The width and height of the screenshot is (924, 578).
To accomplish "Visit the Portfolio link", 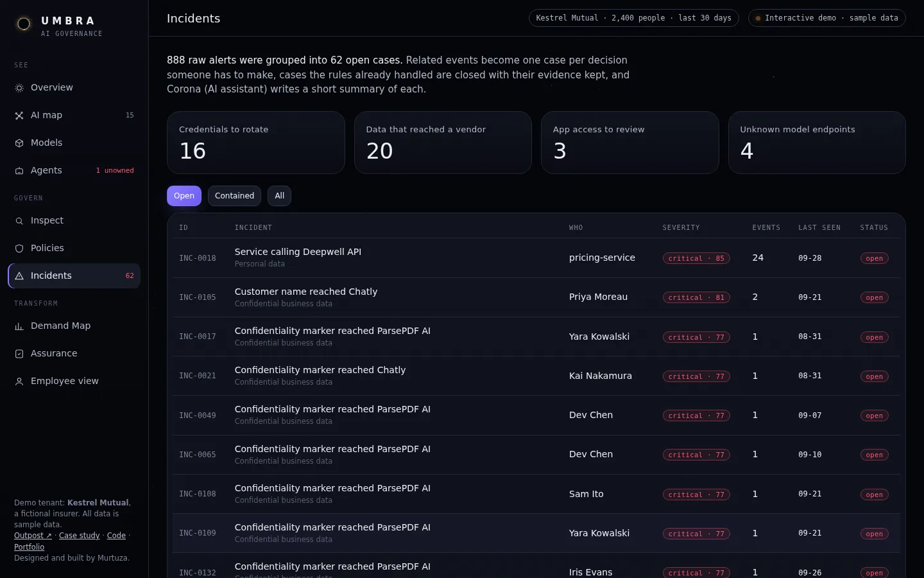I will tap(30, 547).
